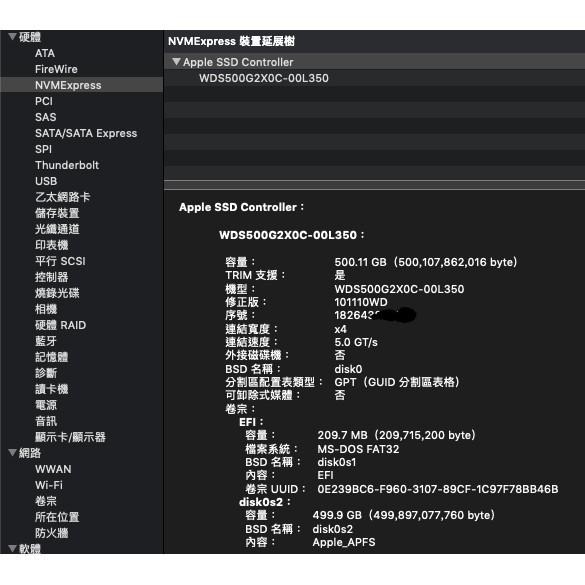Click the BSD name value disk0
Viewport: 585px width, 585px height.
pos(348,369)
